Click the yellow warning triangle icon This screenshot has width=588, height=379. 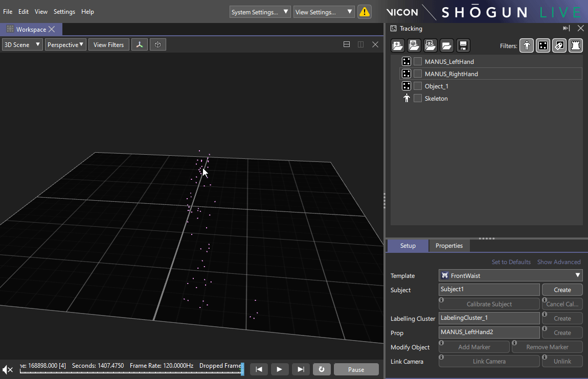pos(365,12)
